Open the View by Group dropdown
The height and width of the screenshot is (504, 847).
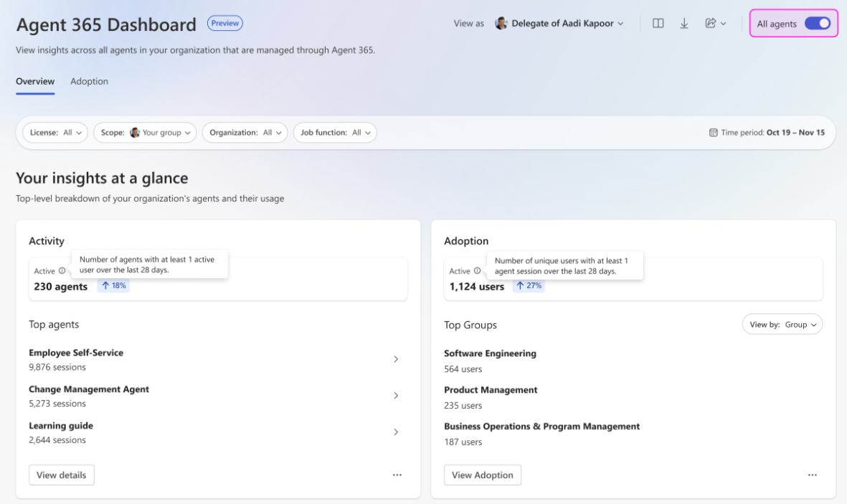click(x=782, y=325)
